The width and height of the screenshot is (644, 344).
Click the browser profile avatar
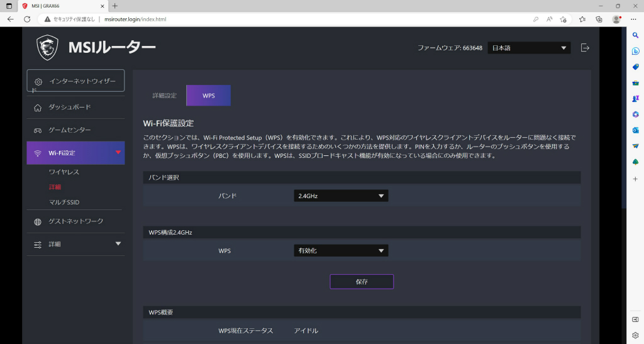pos(616,19)
